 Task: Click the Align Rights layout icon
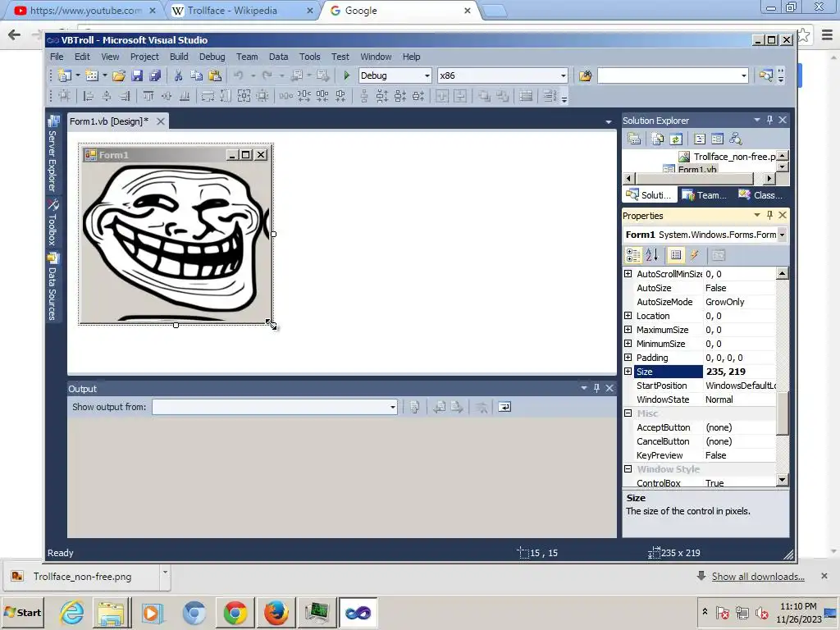point(125,96)
